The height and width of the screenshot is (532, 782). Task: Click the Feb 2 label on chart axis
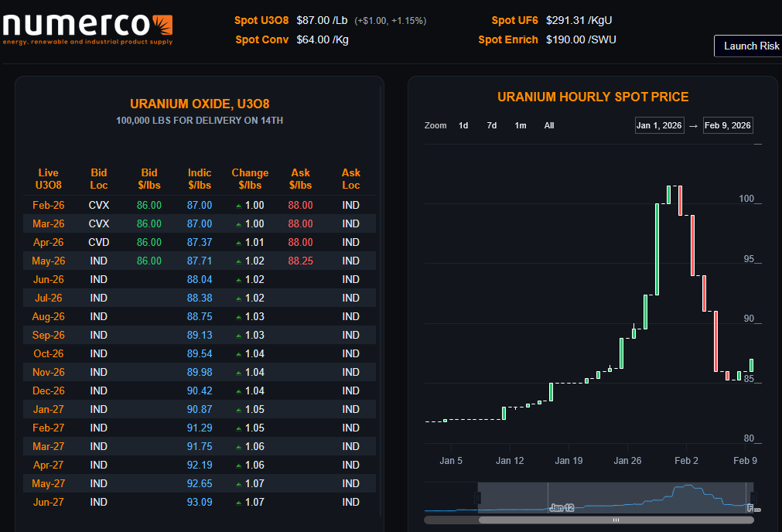pos(686,461)
